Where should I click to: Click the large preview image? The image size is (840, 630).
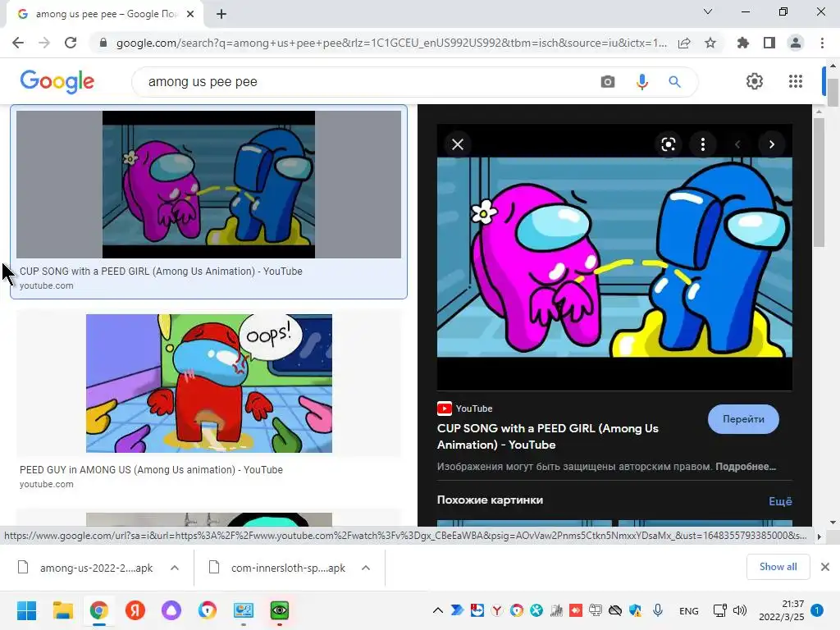614,257
